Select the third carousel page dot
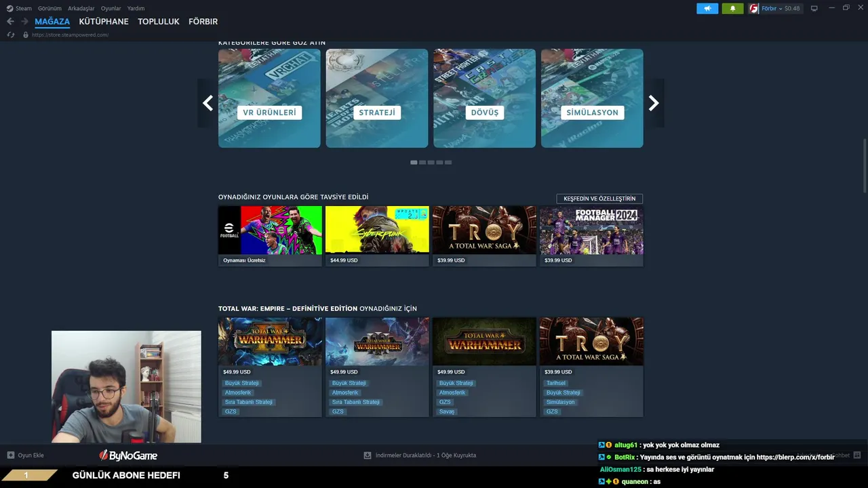The image size is (868, 488). [x=431, y=163]
